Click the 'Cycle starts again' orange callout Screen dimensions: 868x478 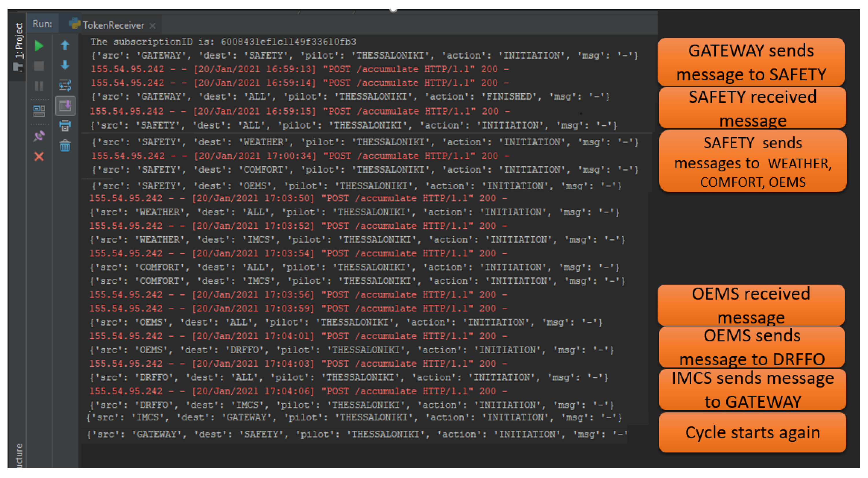752,433
